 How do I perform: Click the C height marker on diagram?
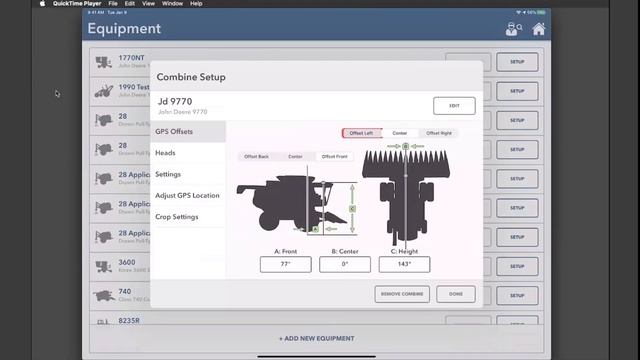352,209
